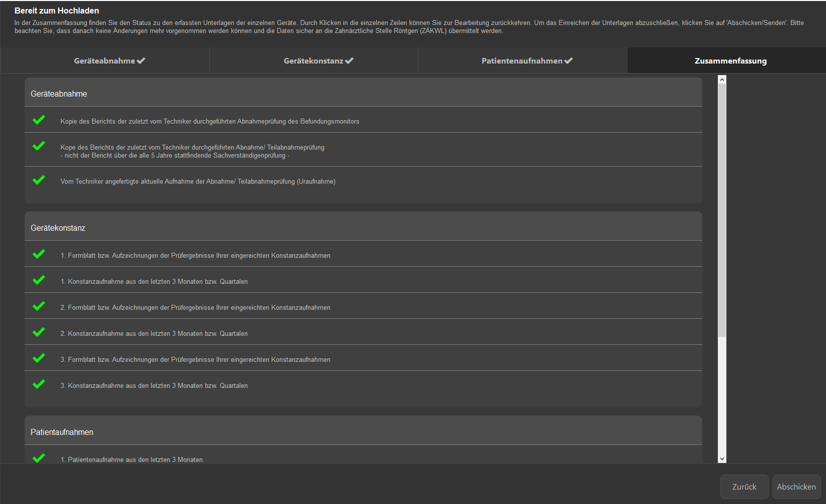Click the vertical scrollbar thumb
This screenshot has height=504, width=826.
tap(722, 210)
